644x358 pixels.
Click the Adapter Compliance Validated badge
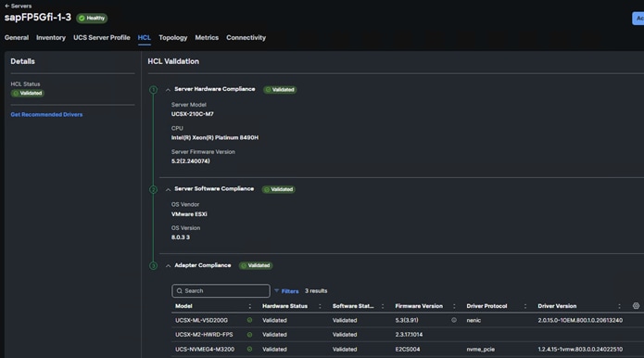click(x=256, y=265)
